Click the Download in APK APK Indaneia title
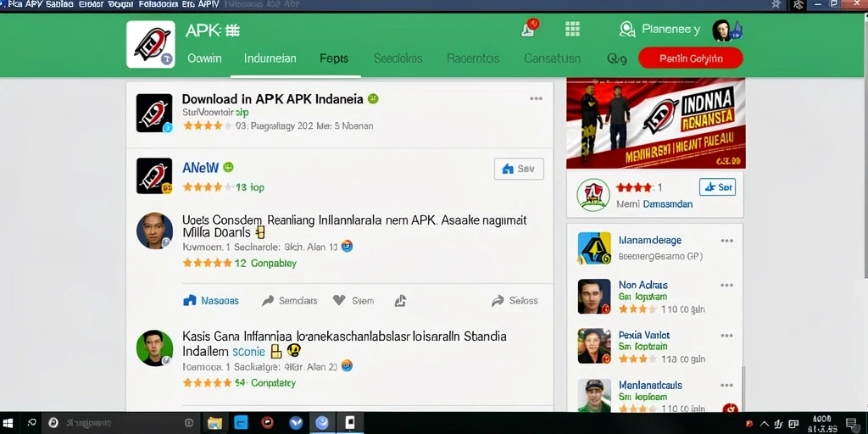This screenshot has width=868, height=434. pyautogui.click(x=272, y=99)
